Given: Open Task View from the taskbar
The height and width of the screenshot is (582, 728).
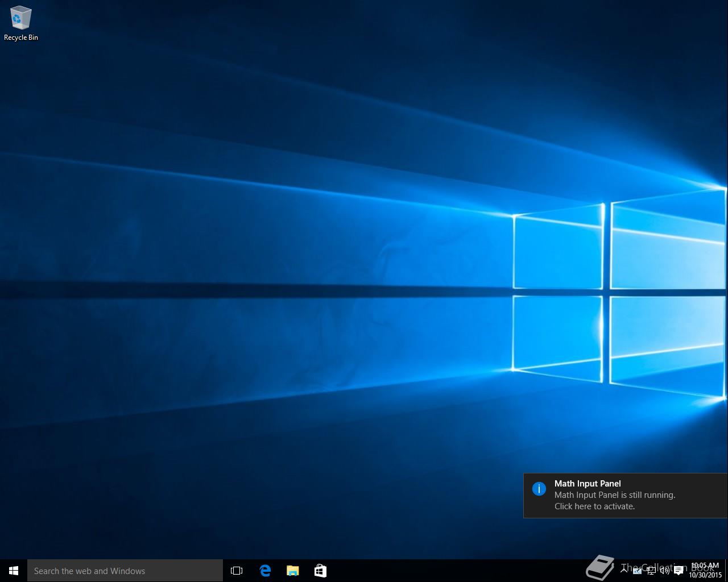Looking at the screenshot, I should (x=237, y=571).
